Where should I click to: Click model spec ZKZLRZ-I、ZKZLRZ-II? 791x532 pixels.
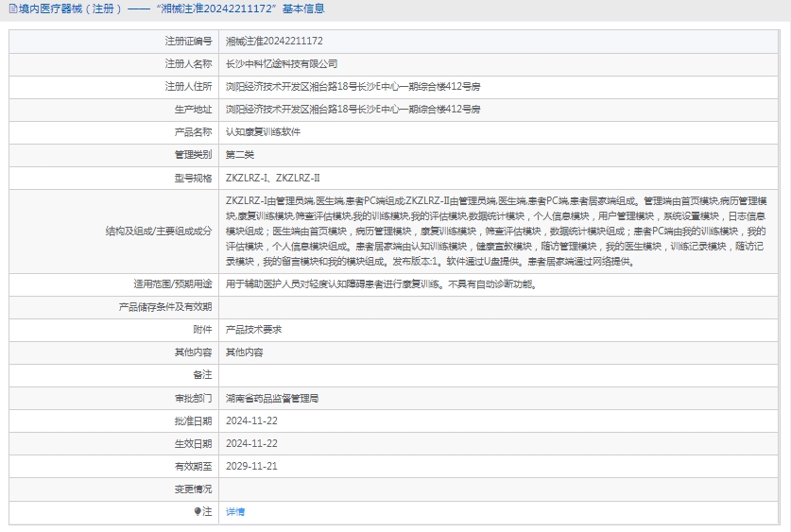click(273, 178)
